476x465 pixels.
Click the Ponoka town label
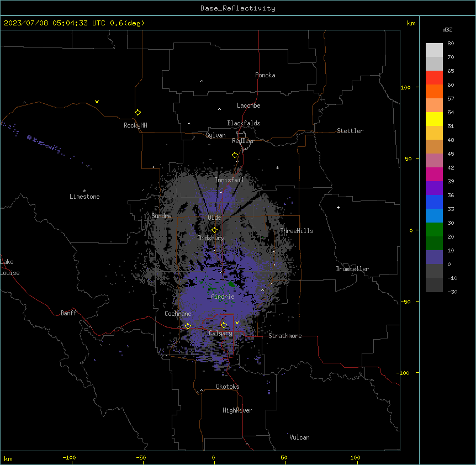coord(265,75)
